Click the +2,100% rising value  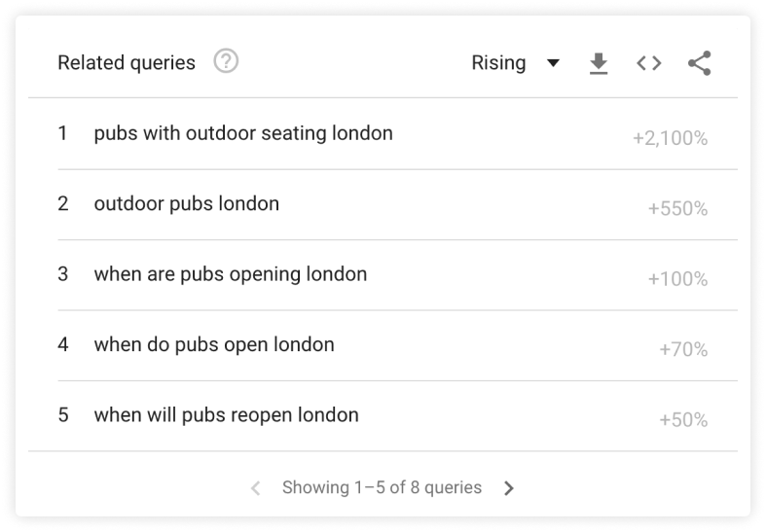click(x=671, y=138)
